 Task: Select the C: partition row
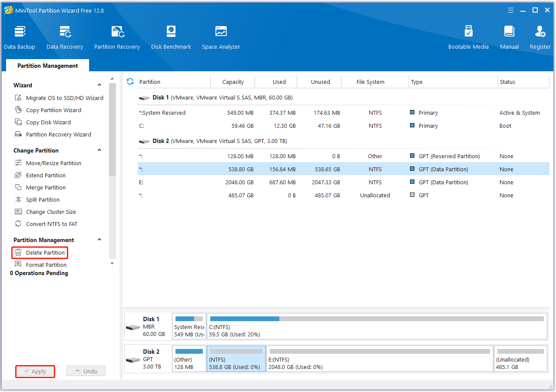pos(344,126)
